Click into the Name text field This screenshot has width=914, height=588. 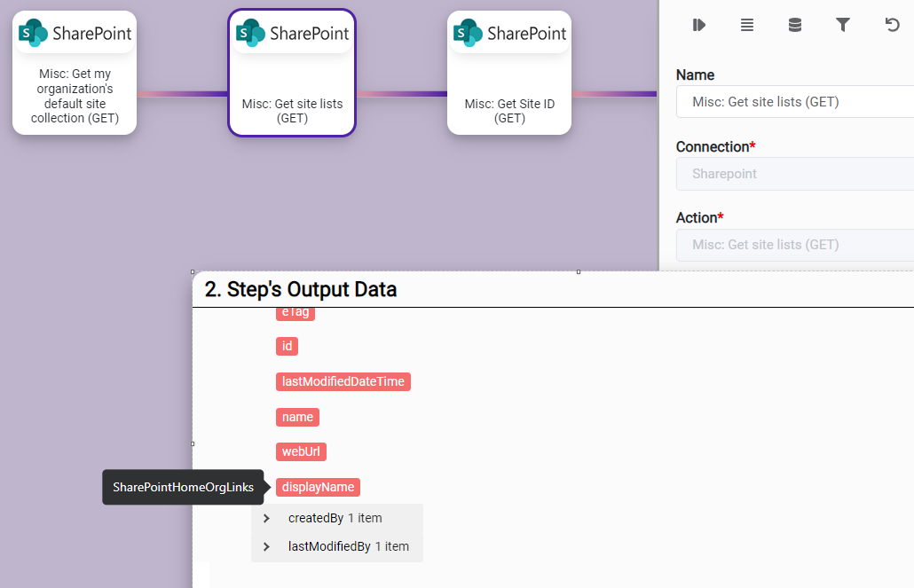pos(794,102)
